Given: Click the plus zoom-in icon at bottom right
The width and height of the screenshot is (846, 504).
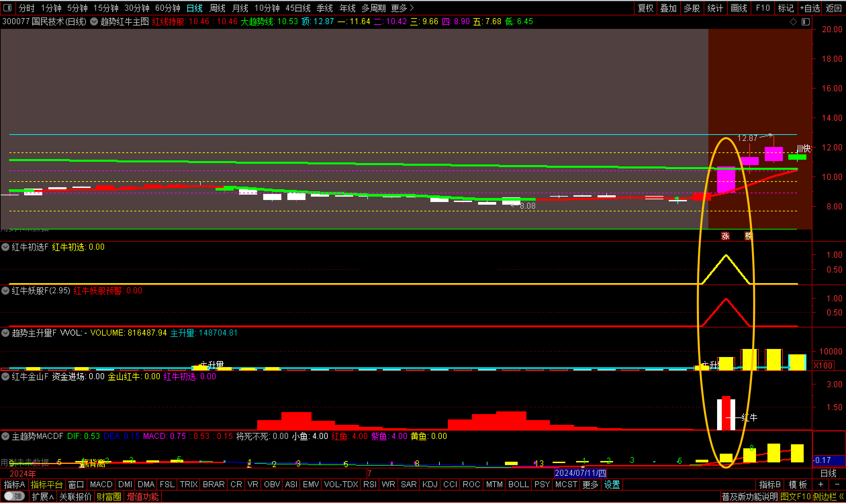Looking at the screenshot, I should [x=821, y=485].
